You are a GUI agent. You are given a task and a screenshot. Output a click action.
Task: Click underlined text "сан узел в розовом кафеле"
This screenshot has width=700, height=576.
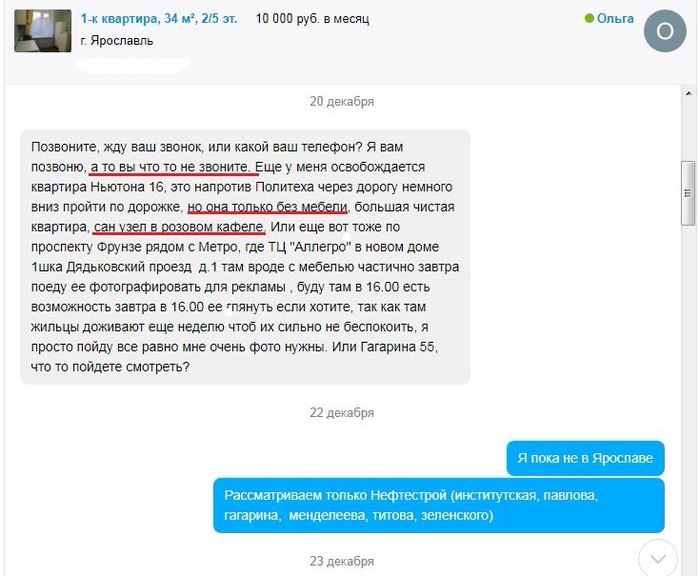(179, 227)
